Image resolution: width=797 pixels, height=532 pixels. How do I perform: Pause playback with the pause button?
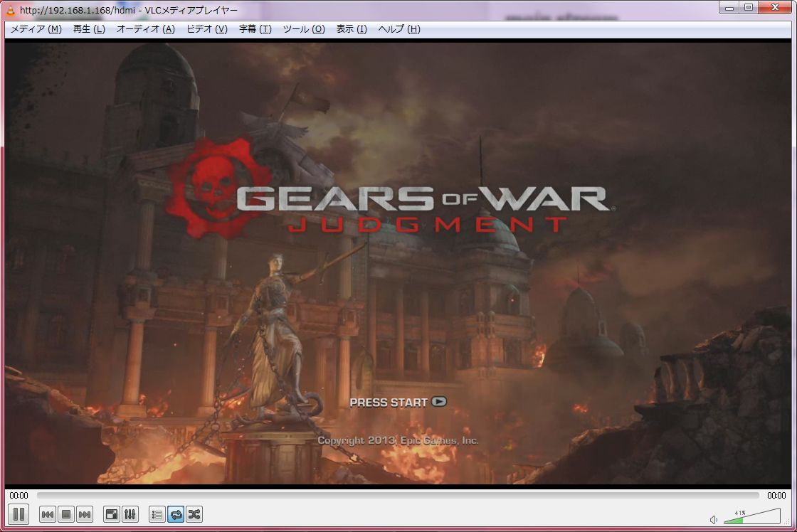tap(19, 514)
